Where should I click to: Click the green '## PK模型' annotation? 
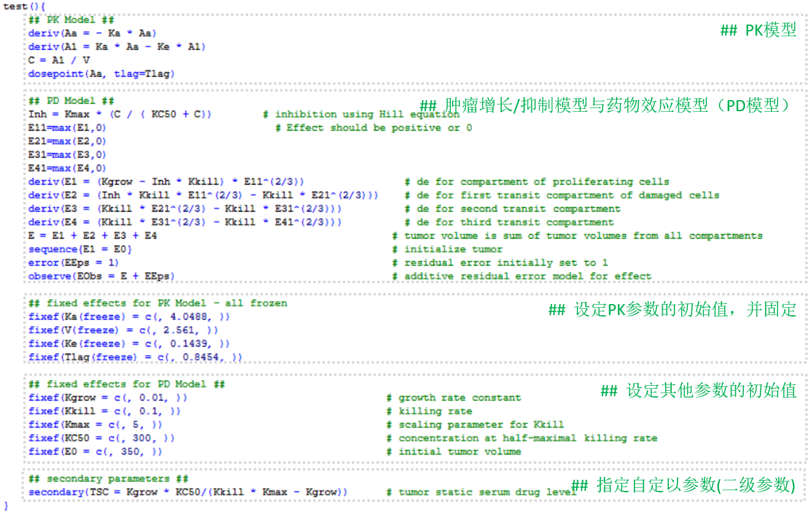758,30
